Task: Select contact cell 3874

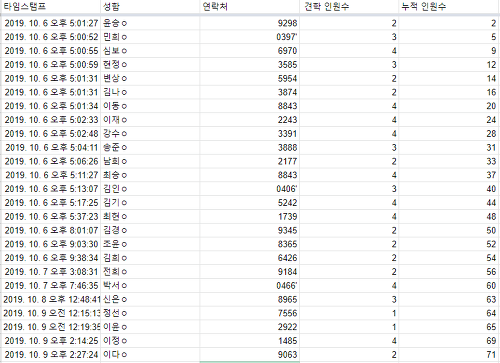Action: tap(250, 92)
